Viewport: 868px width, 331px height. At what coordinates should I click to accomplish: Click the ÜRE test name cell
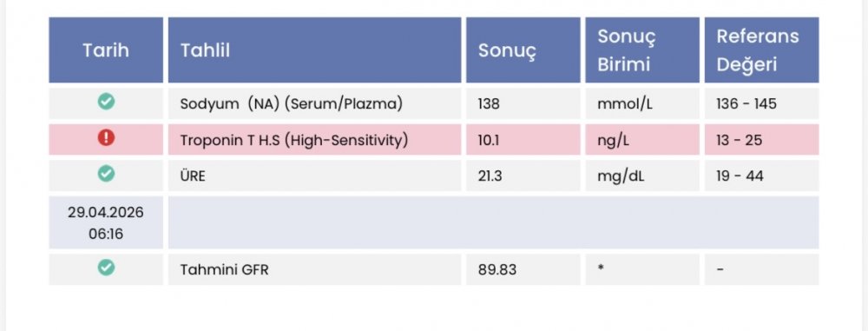[314, 175]
